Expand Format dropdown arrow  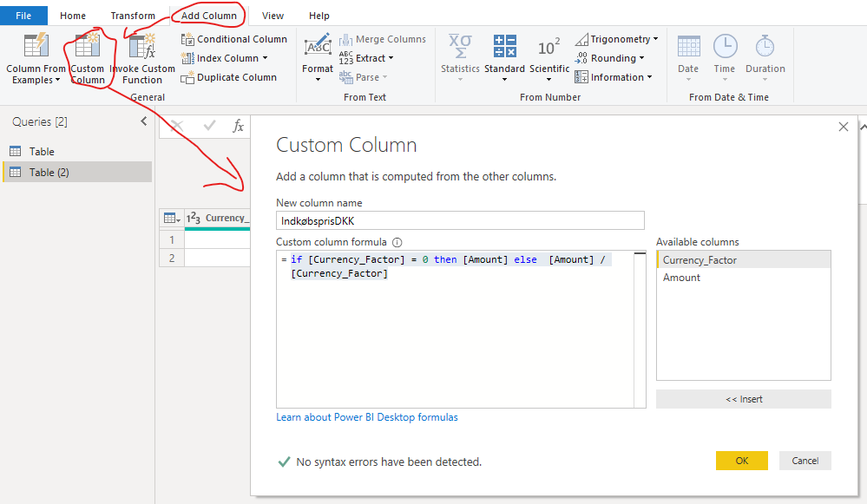point(318,80)
